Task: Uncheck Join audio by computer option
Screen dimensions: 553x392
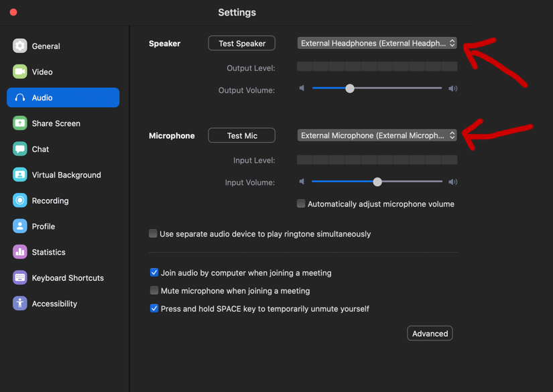Action: 154,272
